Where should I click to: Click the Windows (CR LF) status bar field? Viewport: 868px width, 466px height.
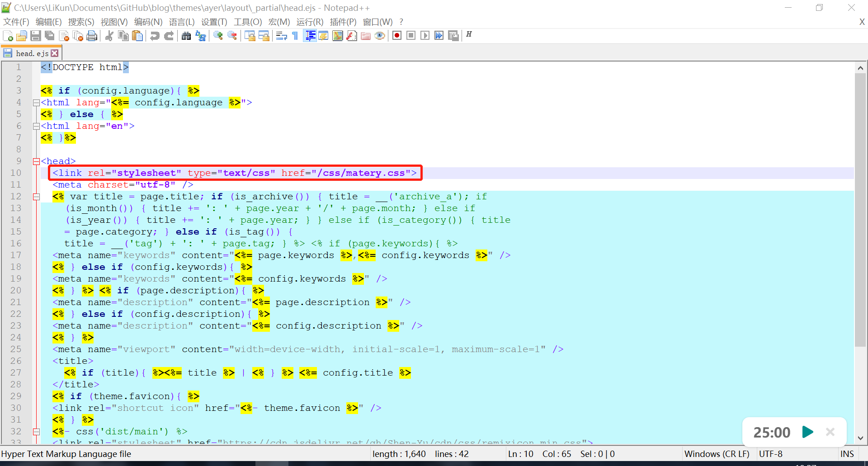717,454
